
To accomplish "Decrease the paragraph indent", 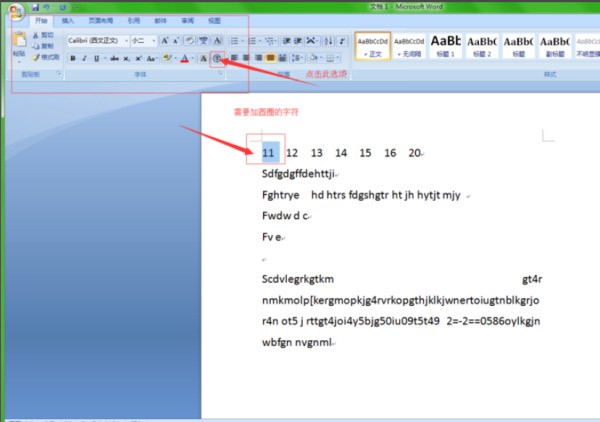I will click(286, 41).
